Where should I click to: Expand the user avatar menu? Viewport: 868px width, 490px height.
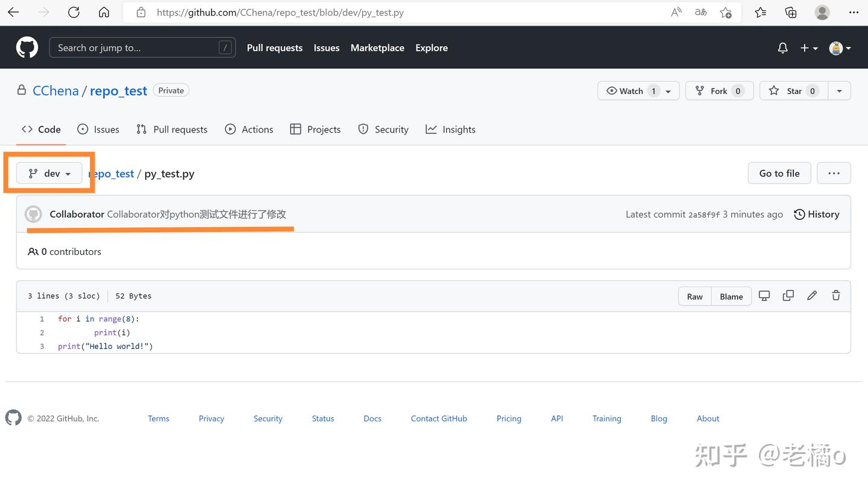pos(840,48)
